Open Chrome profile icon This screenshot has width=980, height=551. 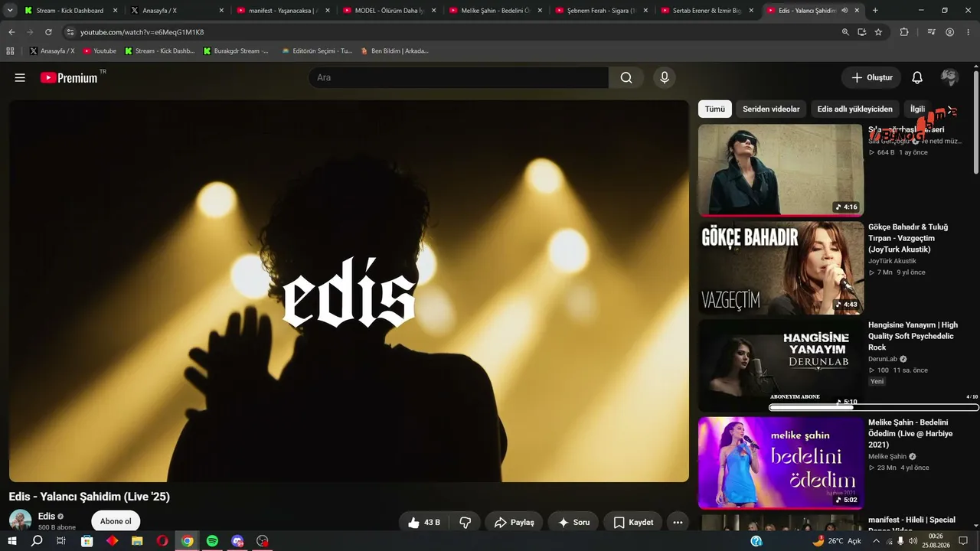(x=949, y=32)
